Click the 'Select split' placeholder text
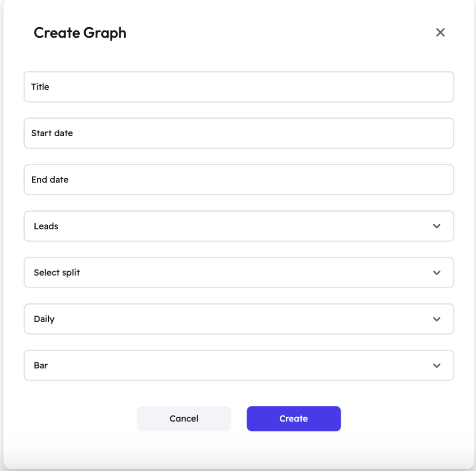 [x=57, y=272]
